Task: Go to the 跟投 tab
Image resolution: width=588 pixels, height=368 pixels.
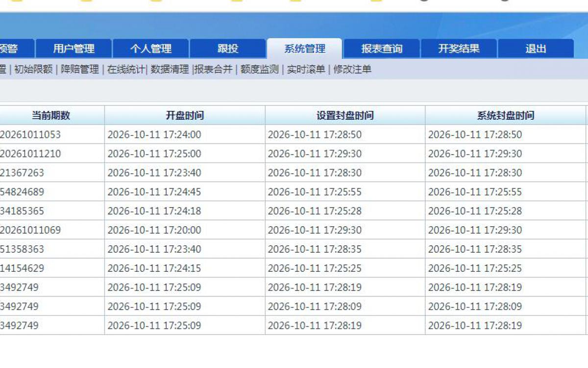Action: click(228, 49)
